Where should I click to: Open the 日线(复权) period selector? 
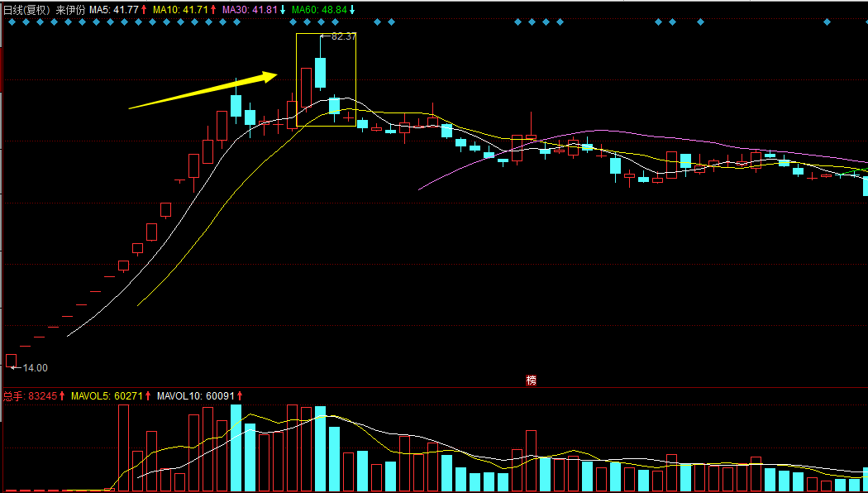tap(26, 10)
